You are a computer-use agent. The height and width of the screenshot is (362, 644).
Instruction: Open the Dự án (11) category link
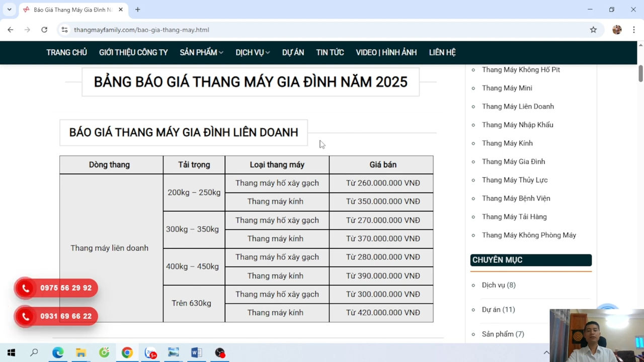click(498, 310)
